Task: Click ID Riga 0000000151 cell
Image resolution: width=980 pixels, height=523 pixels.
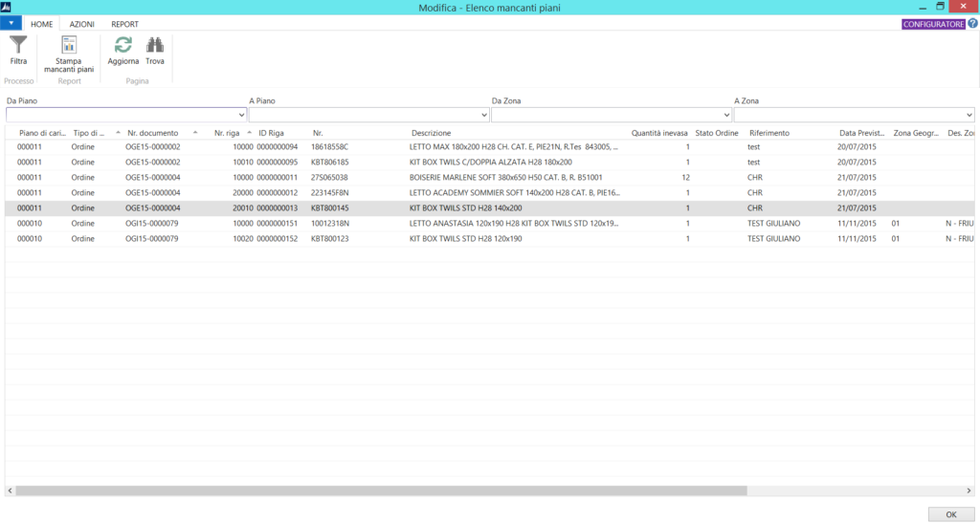Action: point(277,224)
